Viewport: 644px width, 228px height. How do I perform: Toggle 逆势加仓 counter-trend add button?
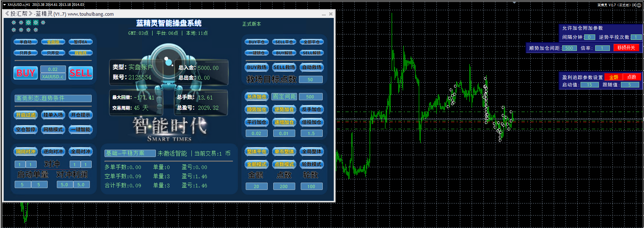coord(284,109)
